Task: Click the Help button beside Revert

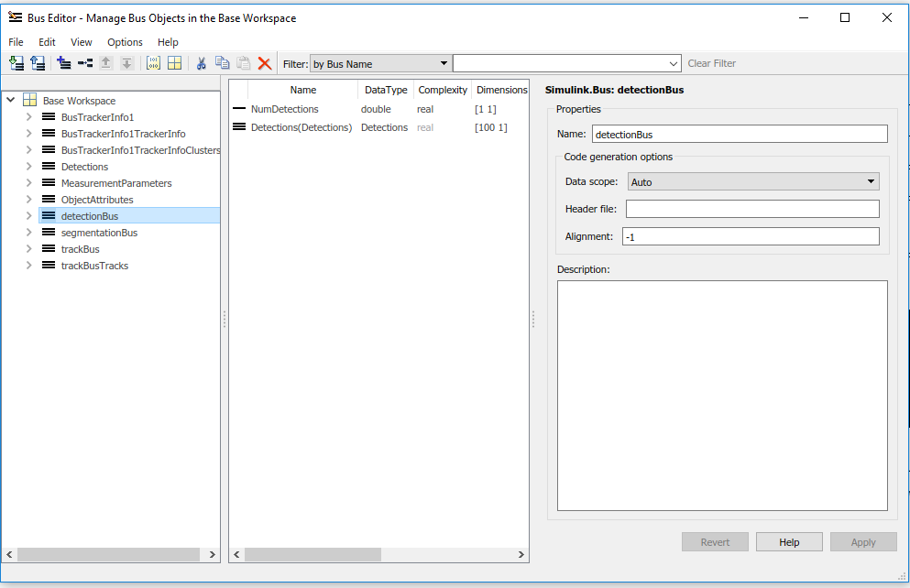Action: click(789, 541)
